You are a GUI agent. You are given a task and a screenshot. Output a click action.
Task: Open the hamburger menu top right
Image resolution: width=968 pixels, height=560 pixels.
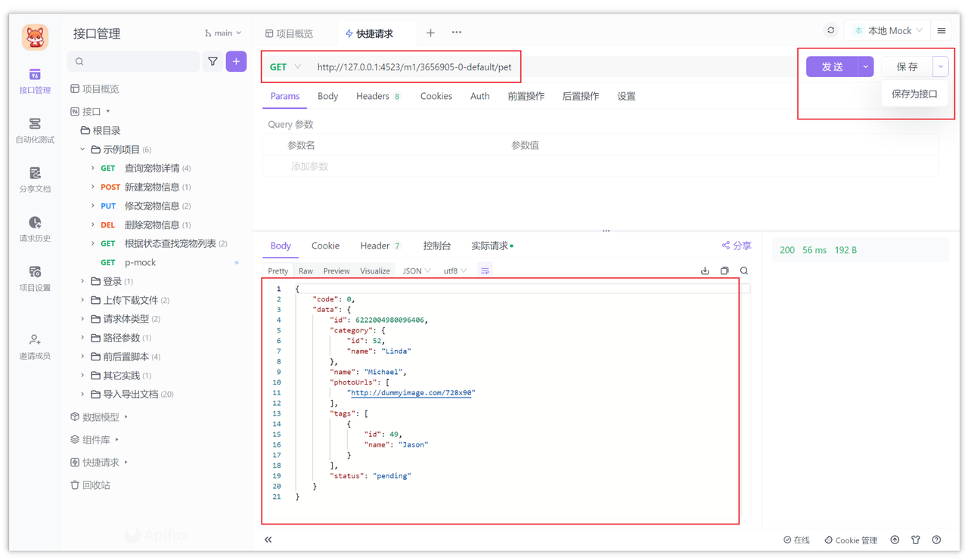942,31
